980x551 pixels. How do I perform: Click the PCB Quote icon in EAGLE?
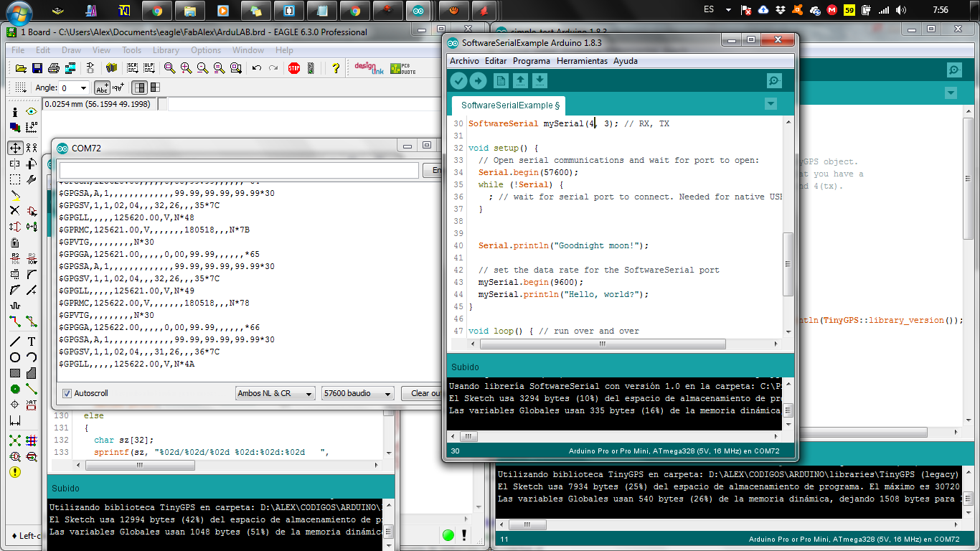tap(405, 68)
